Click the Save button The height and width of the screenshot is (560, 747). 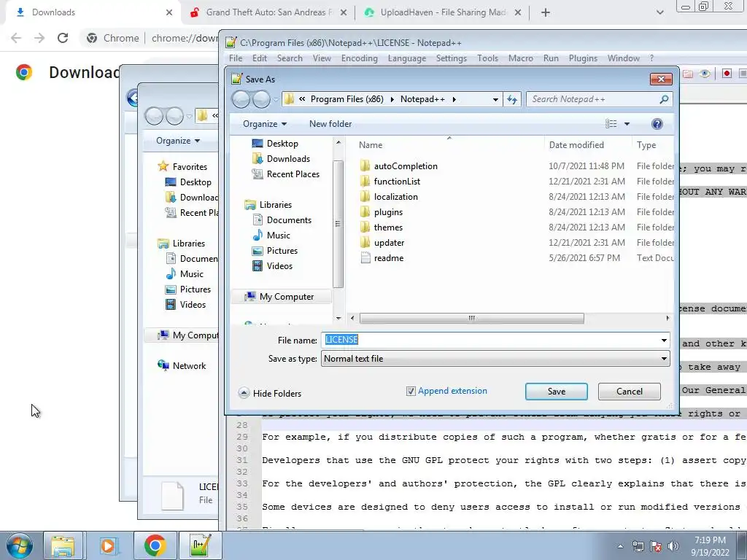[556, 392]
